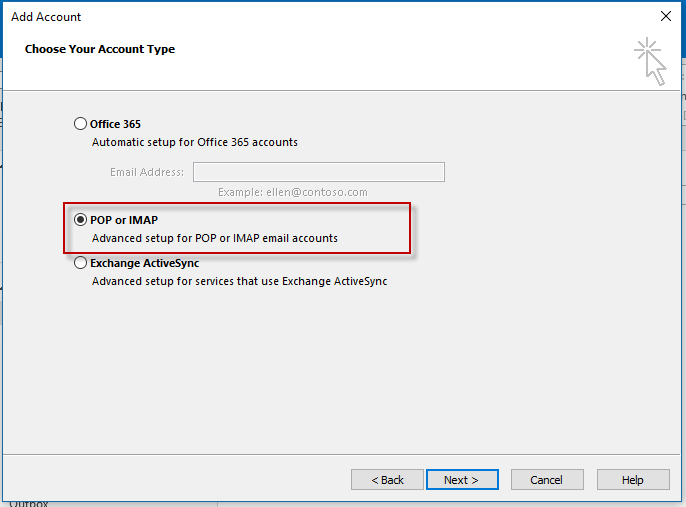Viewport: 686px width, 507px height.
Task: Choose the POP or IMAP radio button
Action: (81, 220)
